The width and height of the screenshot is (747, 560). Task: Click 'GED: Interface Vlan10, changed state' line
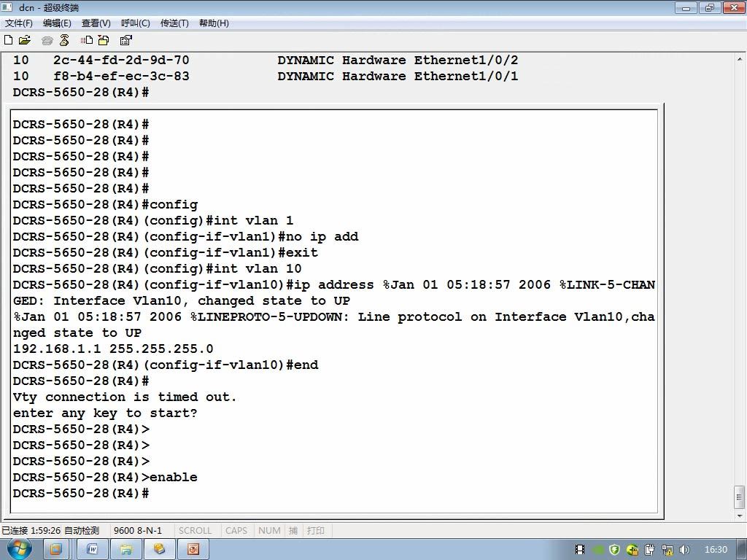click(x=182, y=301)
